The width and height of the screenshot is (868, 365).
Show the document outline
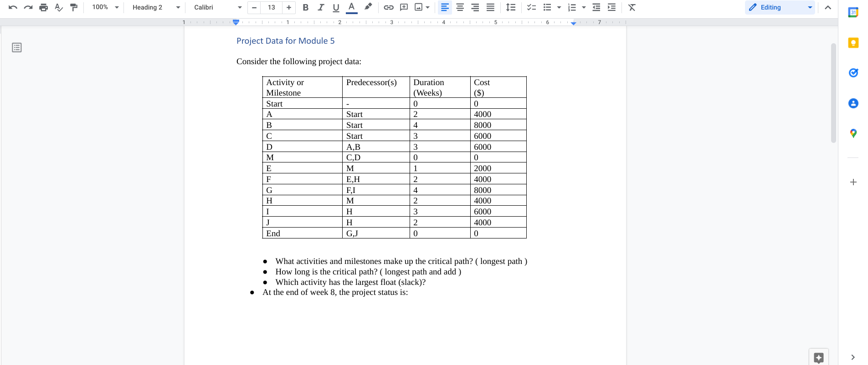tap(17, 48)
